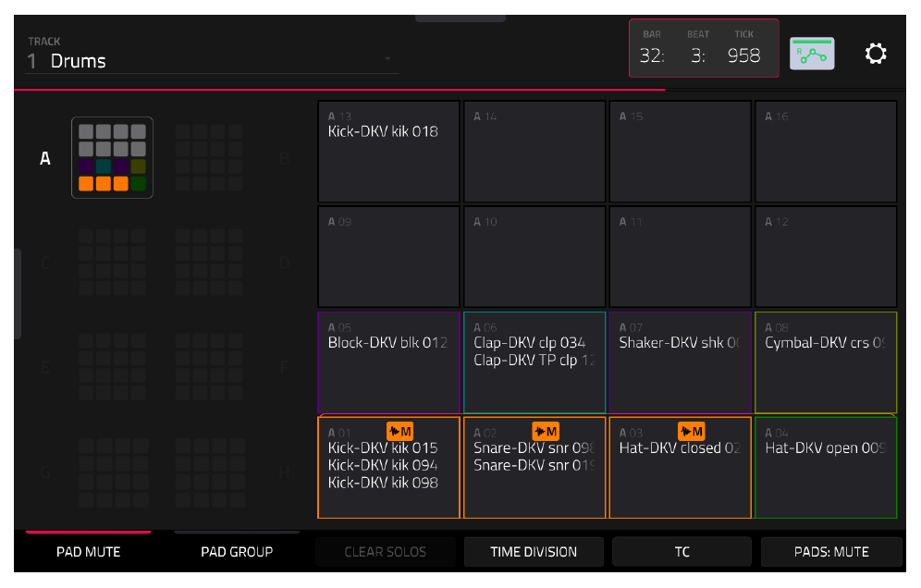This screenshot has height=588, width=921.
Task: Switch to pad bank F grid
Action: pyautogui.click(x=208, y=366)
